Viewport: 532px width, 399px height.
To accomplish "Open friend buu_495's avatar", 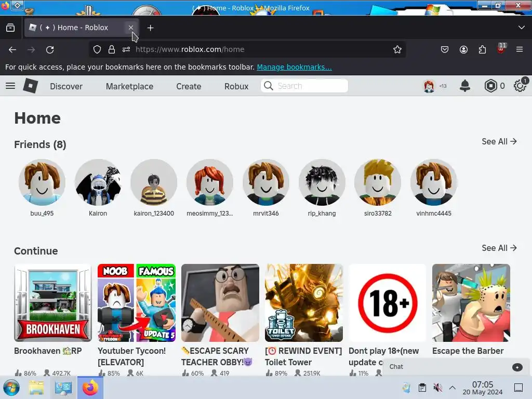I will [42, 182].
